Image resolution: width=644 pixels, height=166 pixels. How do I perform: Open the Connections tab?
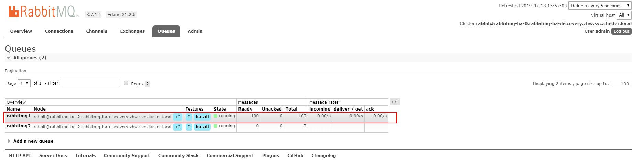tap(59, 31)
